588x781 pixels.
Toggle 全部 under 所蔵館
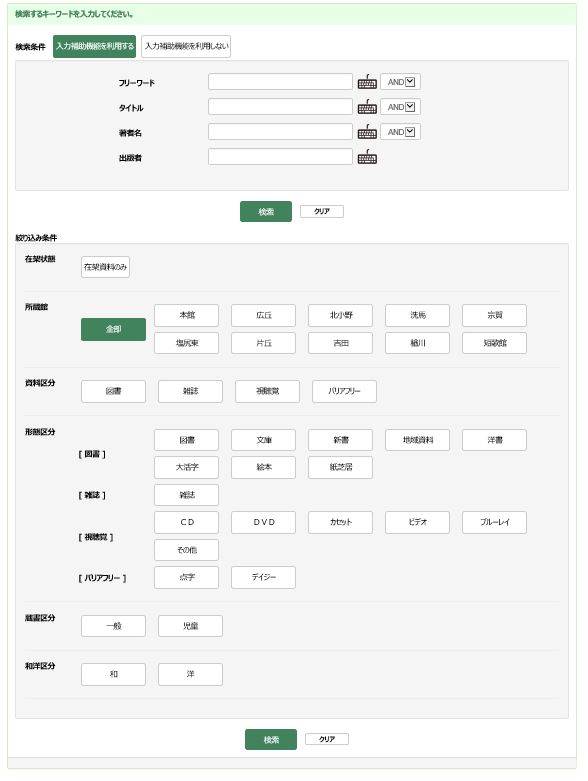click(114, 329)
